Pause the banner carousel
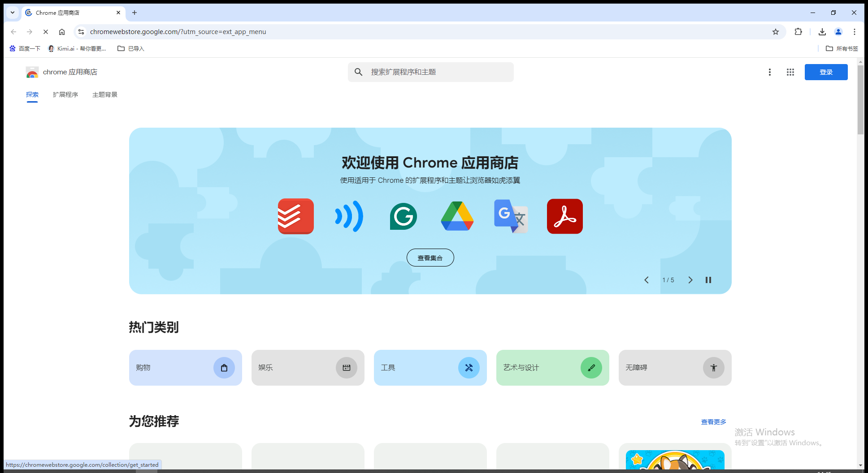Viewport: 868px width, 473px height. pyautogui.click(x=708, y=280)
